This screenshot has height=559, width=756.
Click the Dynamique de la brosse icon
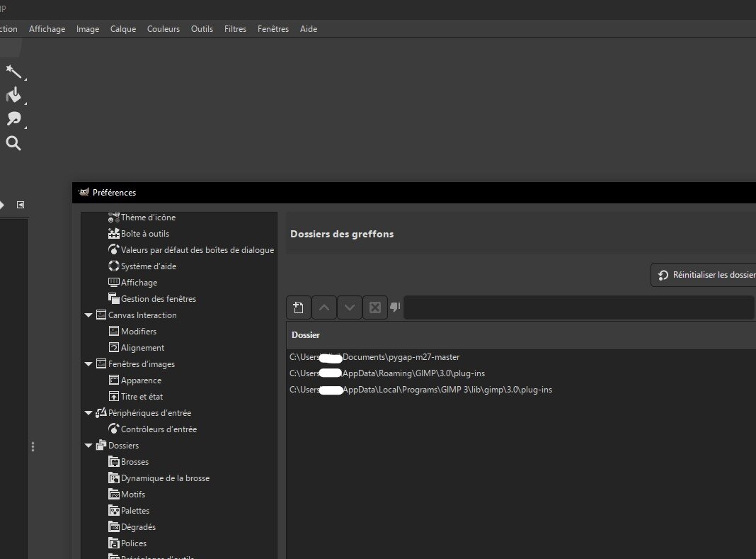(x=114, y=478)
